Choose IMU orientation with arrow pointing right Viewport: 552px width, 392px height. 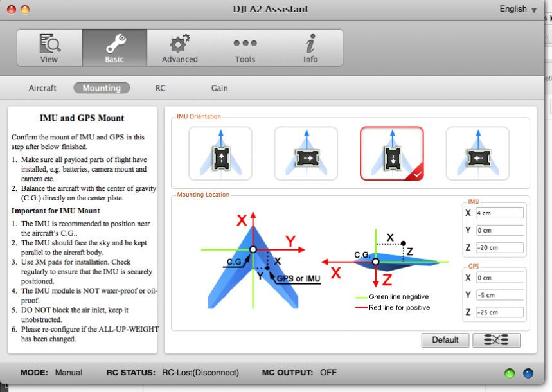[306, 153]
